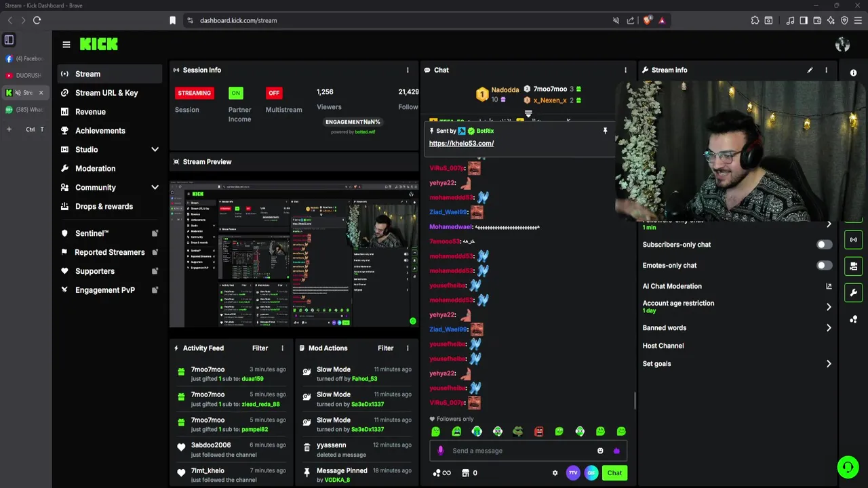Open Brave Shields icon in address bar

[647, 20]
